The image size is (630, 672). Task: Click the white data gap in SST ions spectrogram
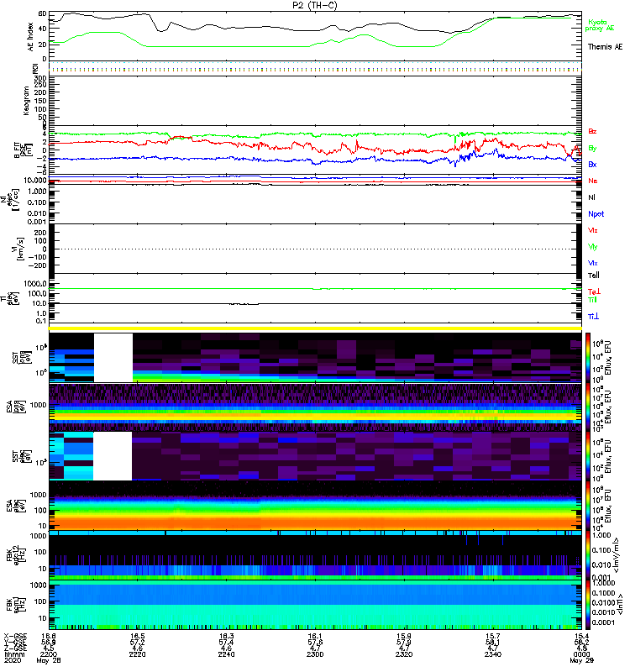pyautogui.click(x=113, y=358)
